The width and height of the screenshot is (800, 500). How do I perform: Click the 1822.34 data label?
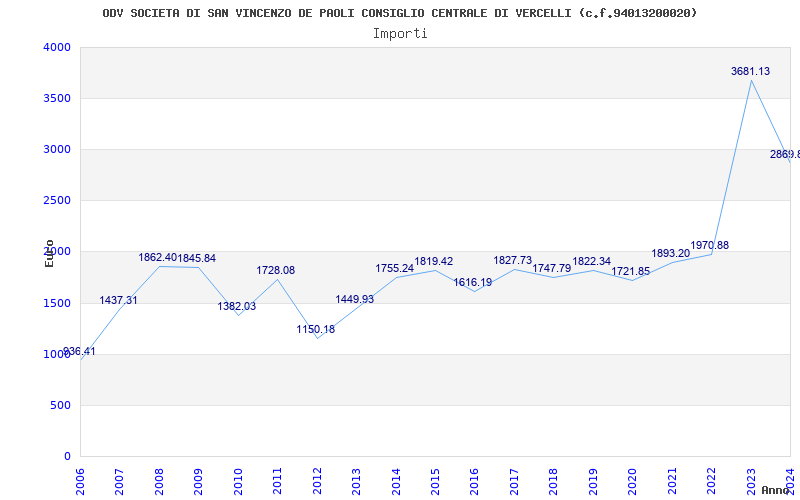[x=591, y=261]
